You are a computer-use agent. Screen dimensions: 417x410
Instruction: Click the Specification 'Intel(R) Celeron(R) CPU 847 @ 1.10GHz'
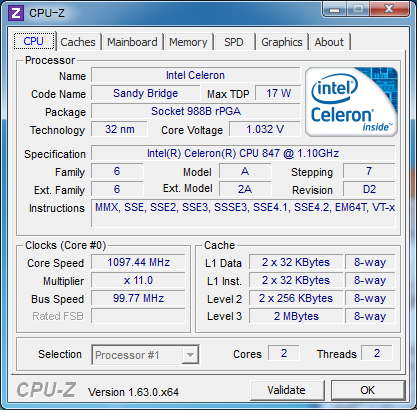[243, 153]
